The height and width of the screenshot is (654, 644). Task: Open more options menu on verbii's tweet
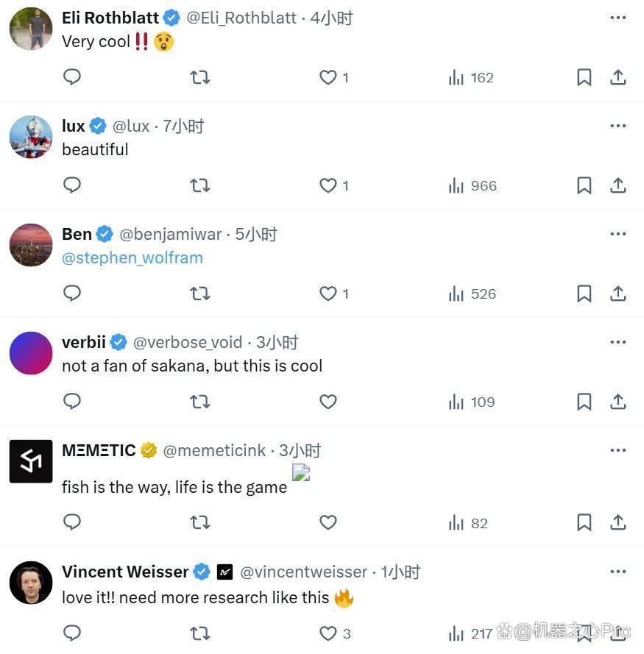618,342
